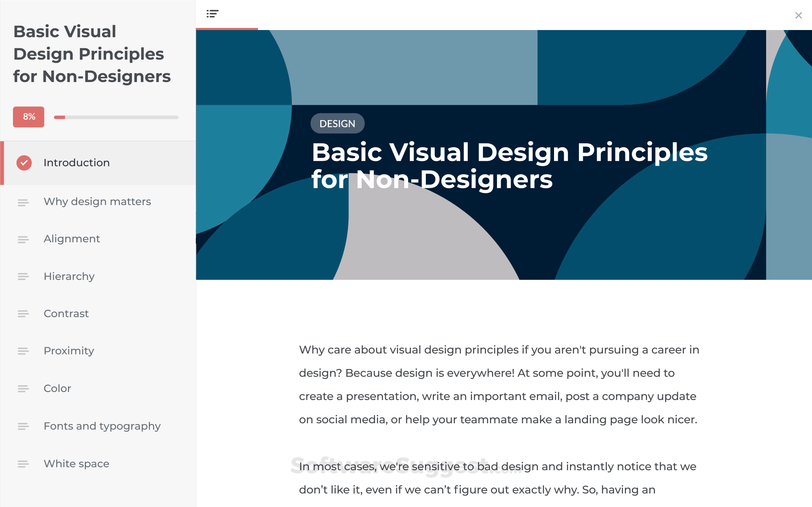Click lines icon beside Proximity

pyautogui.click(x=23, y=351)
